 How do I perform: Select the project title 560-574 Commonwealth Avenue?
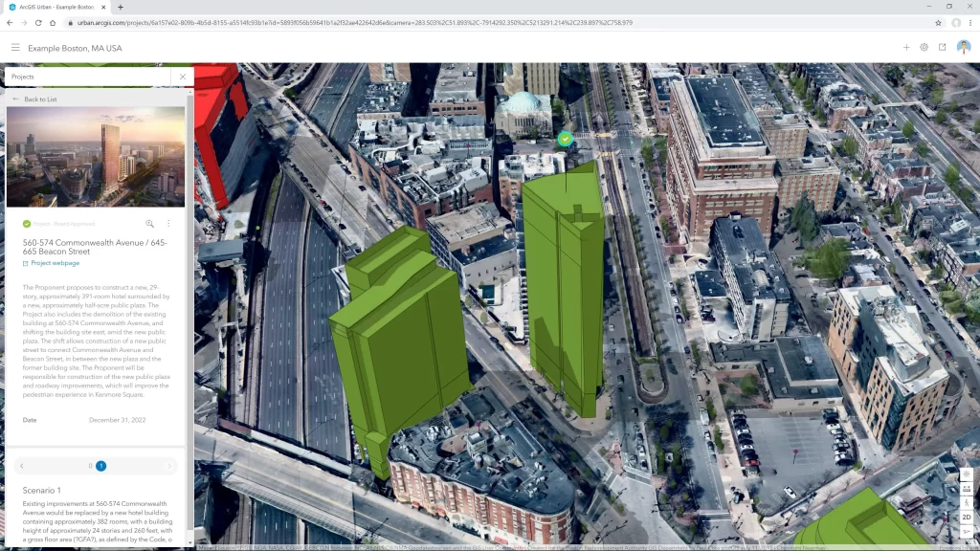tap(95, 247)
